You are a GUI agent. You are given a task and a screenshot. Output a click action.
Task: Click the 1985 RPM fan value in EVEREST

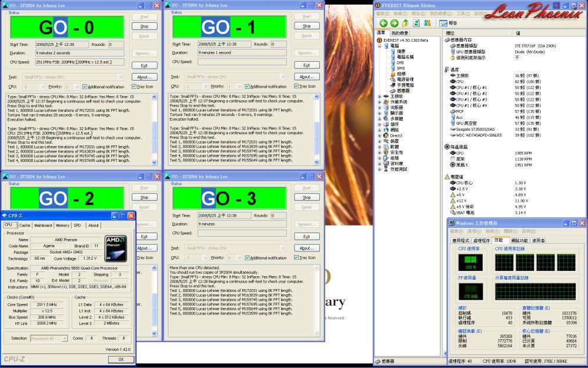tap(523, 153)
